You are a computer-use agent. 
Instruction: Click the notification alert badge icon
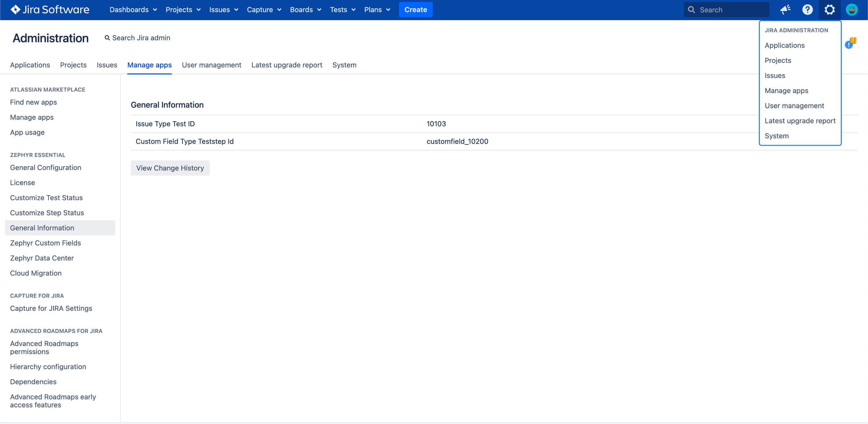[849, 44]
